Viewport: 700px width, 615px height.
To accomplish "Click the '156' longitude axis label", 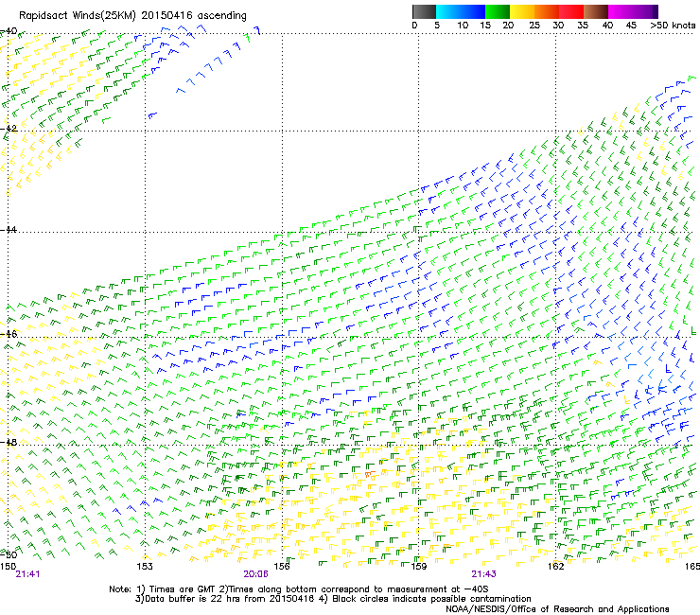I will click(282, 567).
